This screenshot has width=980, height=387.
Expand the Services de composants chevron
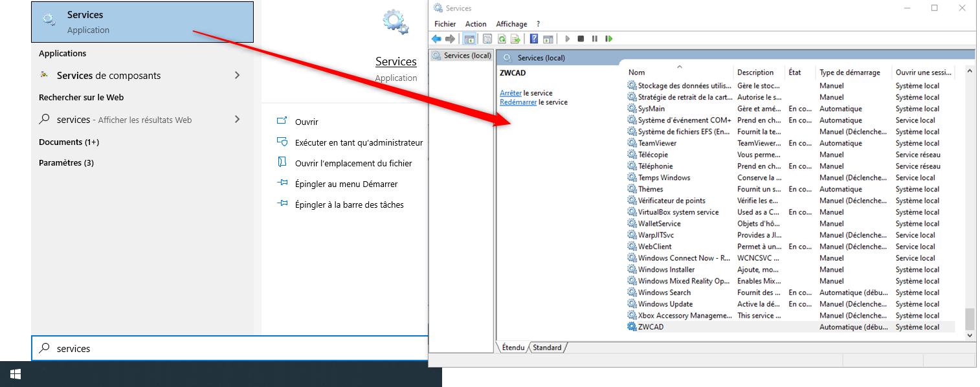(x=237, y=75)
